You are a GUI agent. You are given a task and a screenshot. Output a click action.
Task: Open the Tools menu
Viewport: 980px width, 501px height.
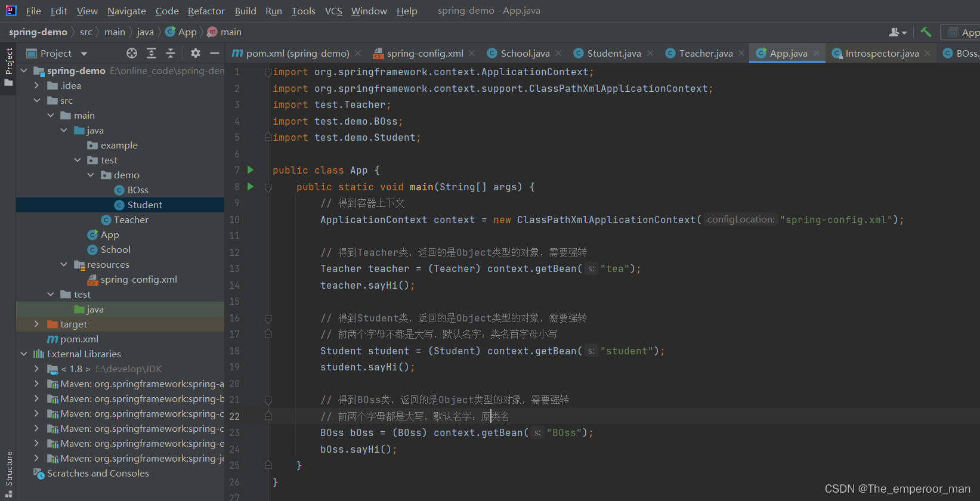pos(303,11)
